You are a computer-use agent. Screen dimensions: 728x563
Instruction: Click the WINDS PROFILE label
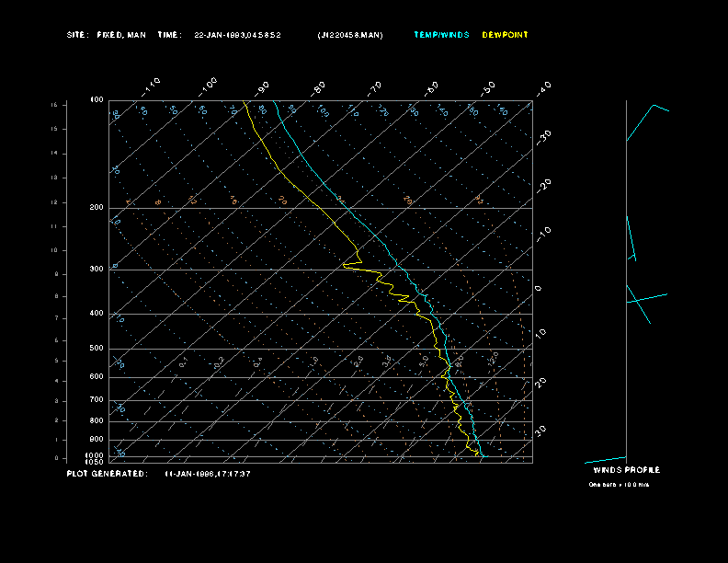pyautogui.click(x=626, y=470)
